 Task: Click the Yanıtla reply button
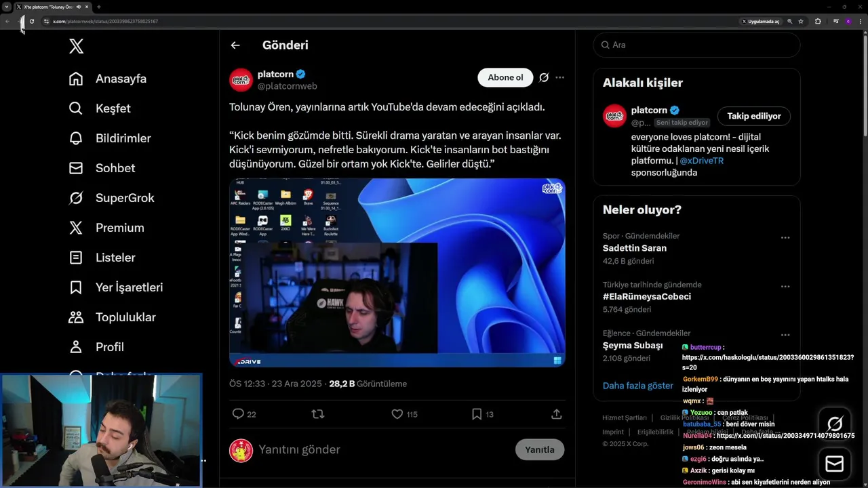pos(540,449)
